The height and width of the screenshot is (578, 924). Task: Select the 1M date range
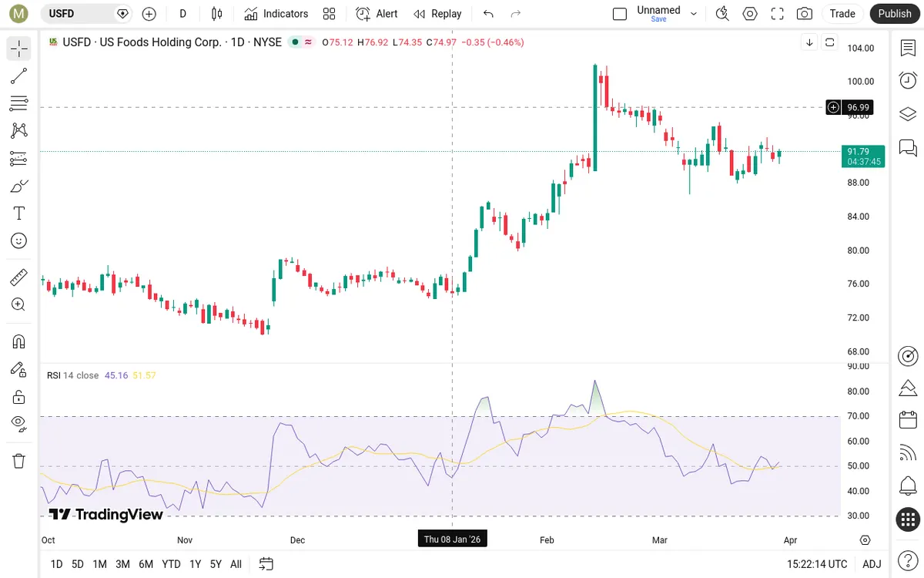click(x=99, y=564)
